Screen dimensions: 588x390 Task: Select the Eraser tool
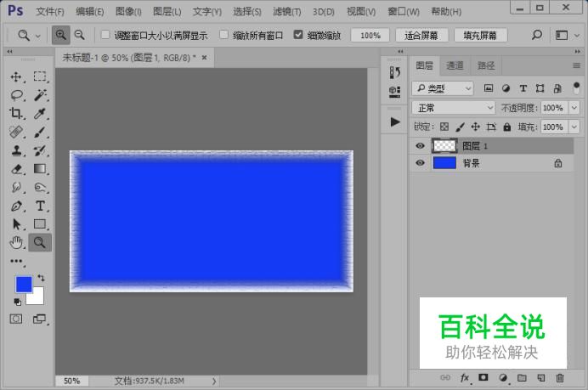[16, 169]
